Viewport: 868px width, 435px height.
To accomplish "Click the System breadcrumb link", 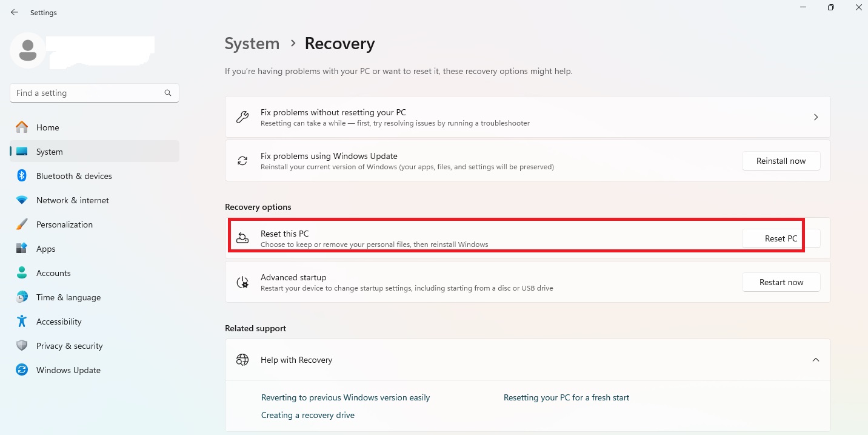I will coord(252,44).
